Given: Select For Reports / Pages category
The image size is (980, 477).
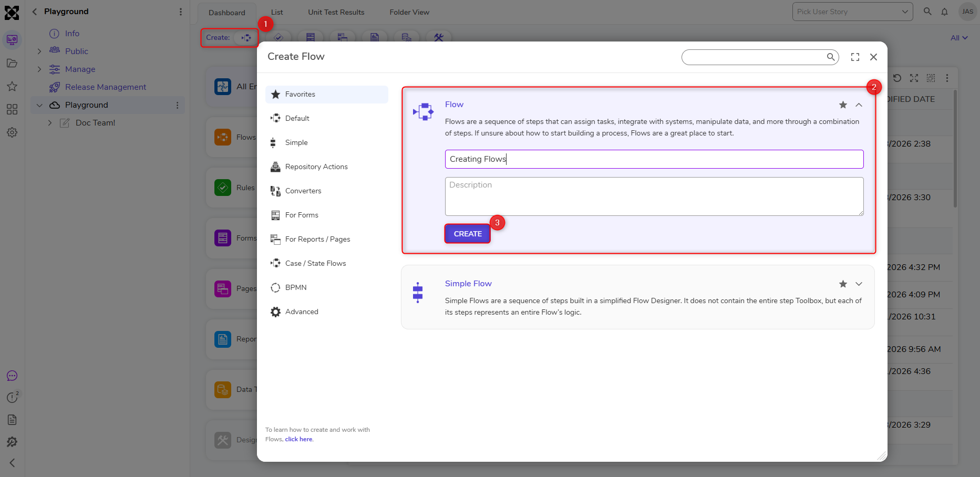Looking at the screenshot, I should 327,240.
